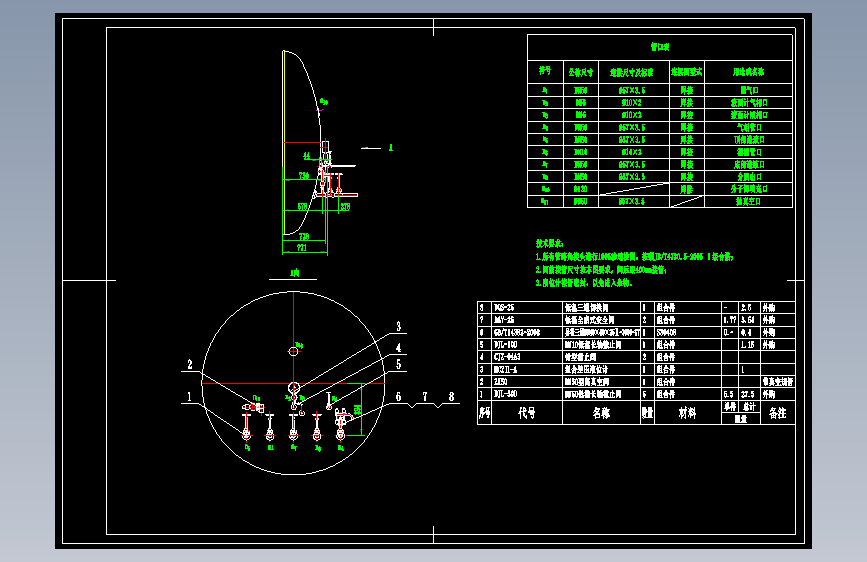Click callout number 3 beside circular view
Image resolution: width=867 pixels, height=562 pixels.
pyautogui.click(x=399, y=326)
